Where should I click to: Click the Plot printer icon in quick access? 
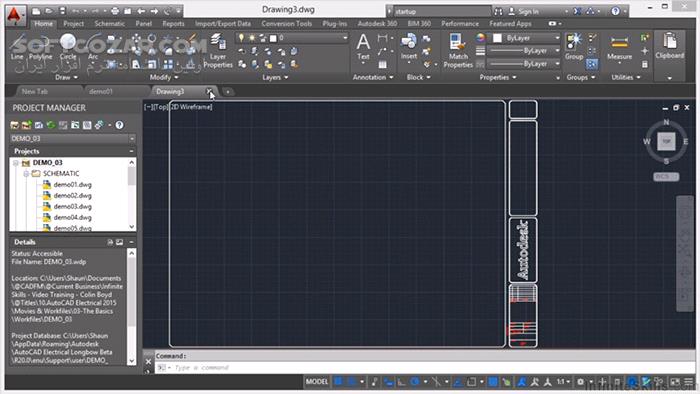tap(115, 11)
